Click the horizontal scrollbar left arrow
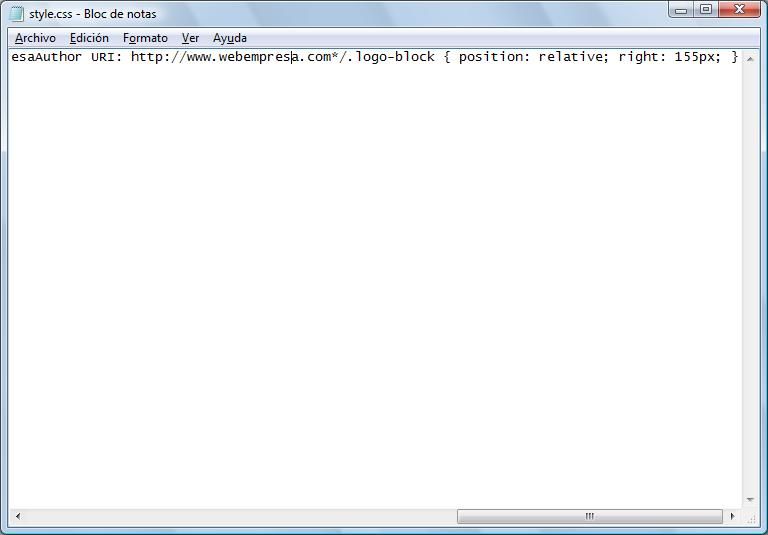768x535 pixels. pyautogui.click(x=18, y=516)
